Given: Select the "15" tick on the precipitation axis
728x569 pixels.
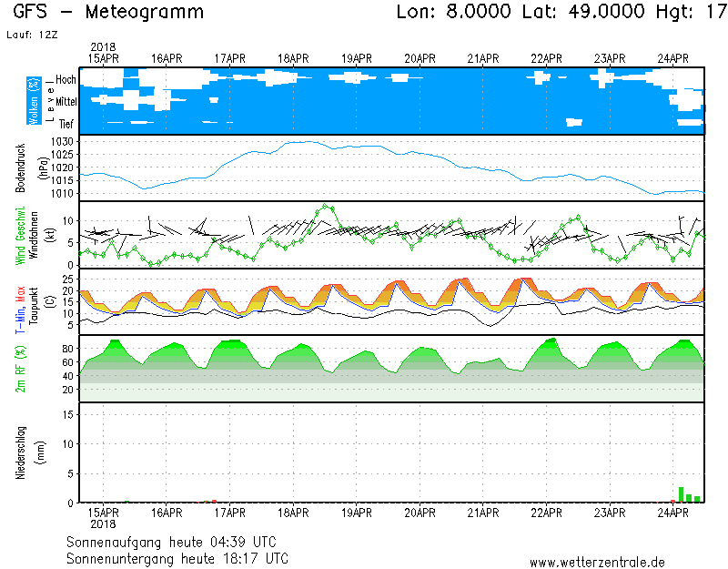Looking at the screenshot, I should coord(68,414).
